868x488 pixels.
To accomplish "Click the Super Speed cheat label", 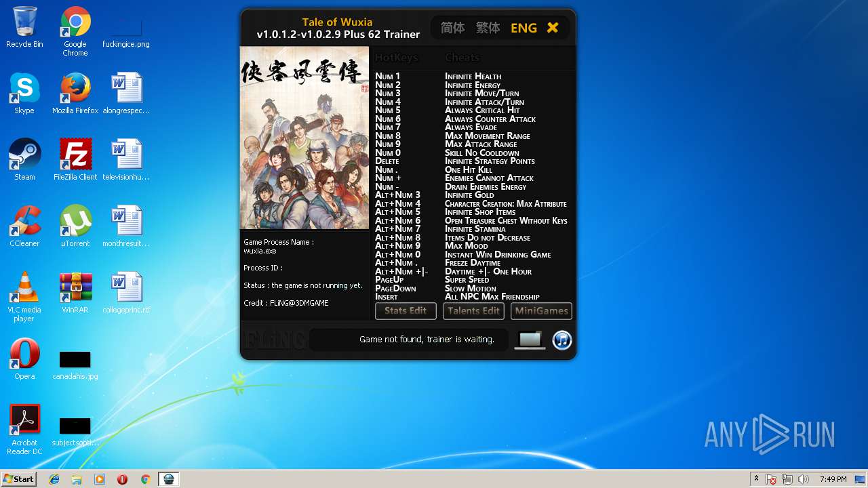I will 467,280.
